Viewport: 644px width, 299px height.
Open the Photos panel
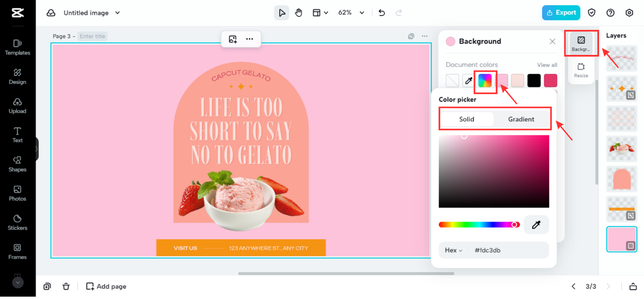(x=18, y=193)
